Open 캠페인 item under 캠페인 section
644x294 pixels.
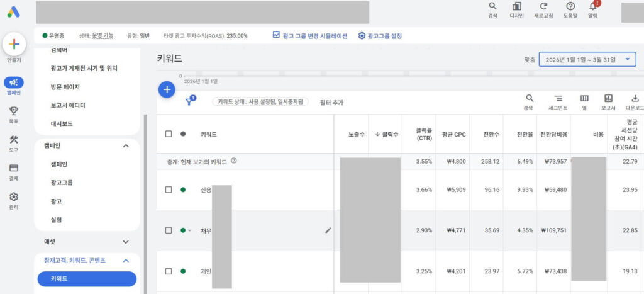[59, 164]
